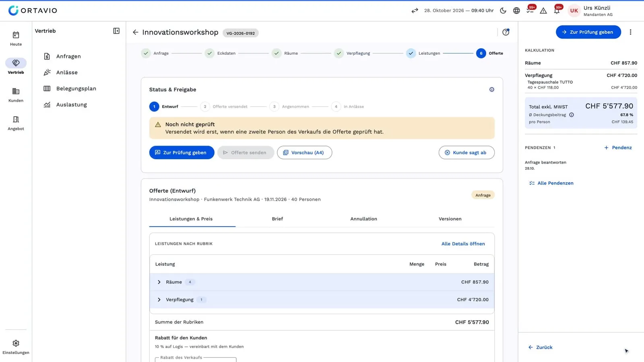
Task: Open the three-dot more options menu
Action: (x=631, y=32)
